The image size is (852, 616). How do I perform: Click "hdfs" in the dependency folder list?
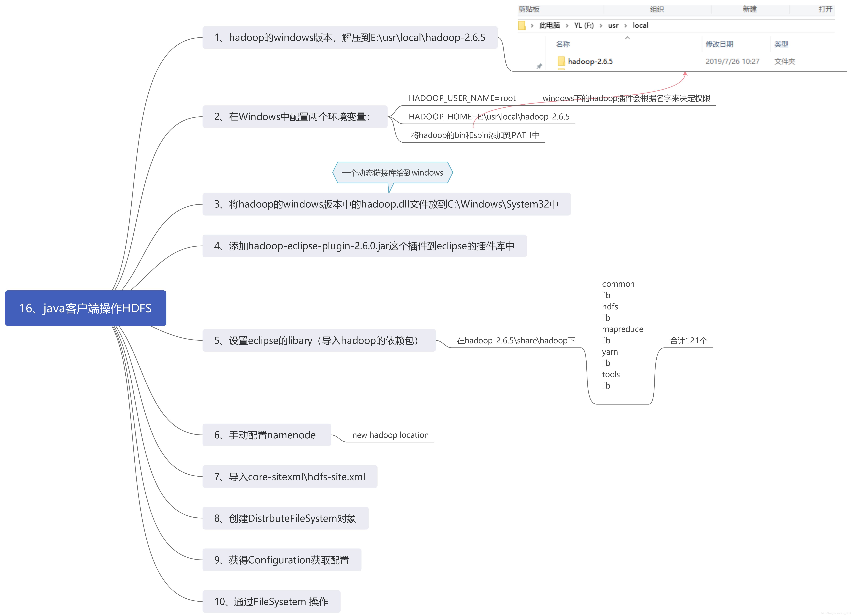610,306
